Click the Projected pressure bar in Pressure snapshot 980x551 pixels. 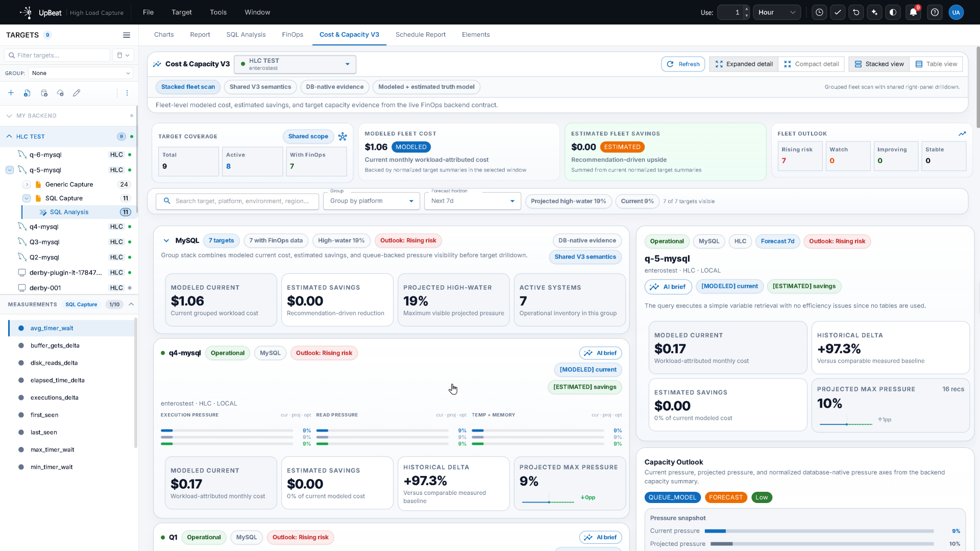822,544
